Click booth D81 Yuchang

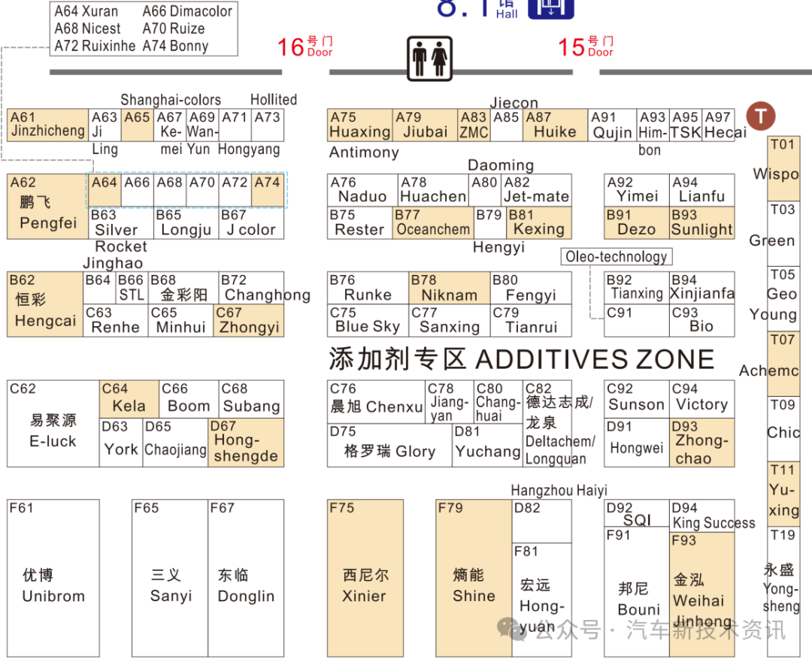coord(487,446)
